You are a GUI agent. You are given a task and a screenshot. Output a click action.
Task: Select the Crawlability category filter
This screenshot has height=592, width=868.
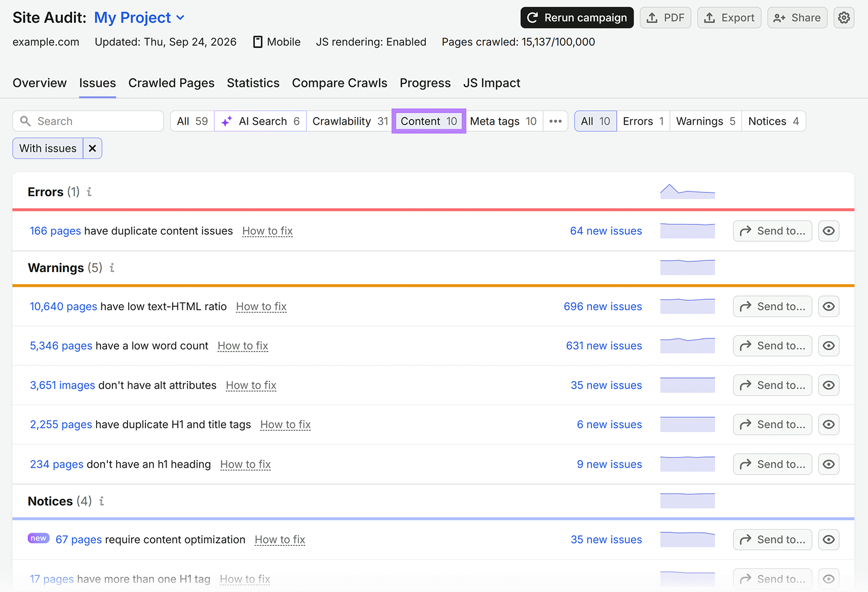coord(350,121)
